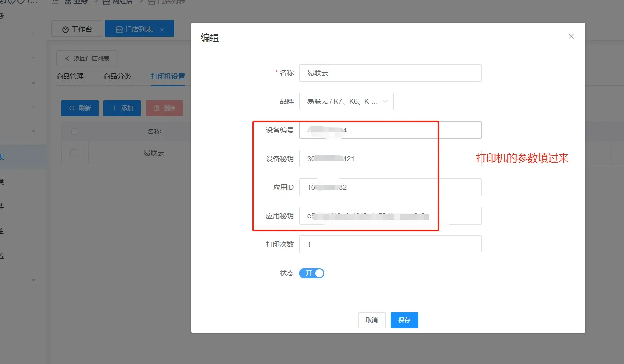Close the 门店列表 tab using its X
The width and height of the screenshot is (624, 364).
coord(162,30)
